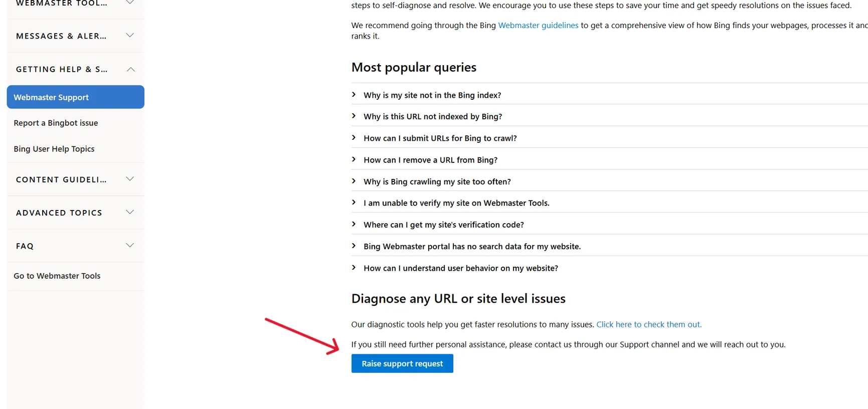Open the Advanced Topics menu heading
This screenshot has width=868, height=409.
click(59, 213)
